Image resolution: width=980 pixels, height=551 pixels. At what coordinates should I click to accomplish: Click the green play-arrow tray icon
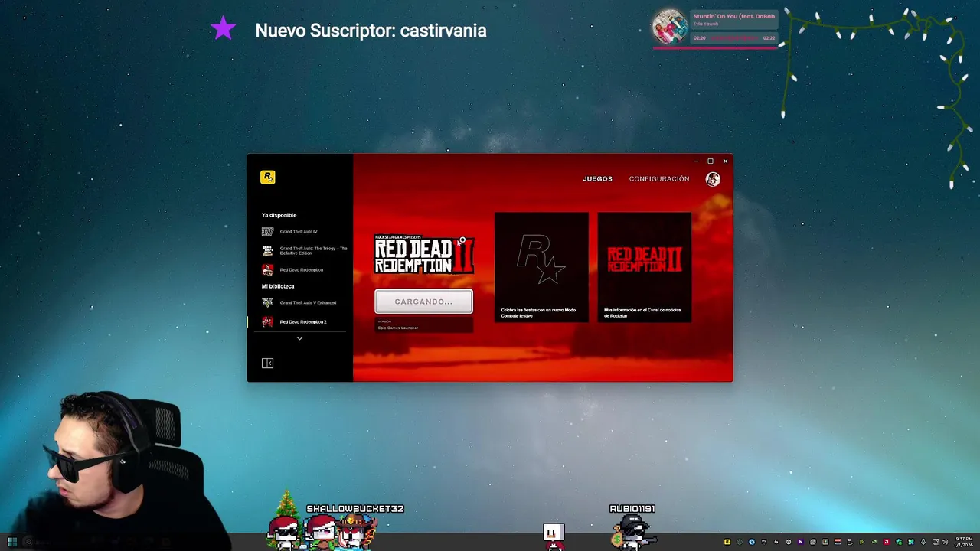[x=862, y=542]
